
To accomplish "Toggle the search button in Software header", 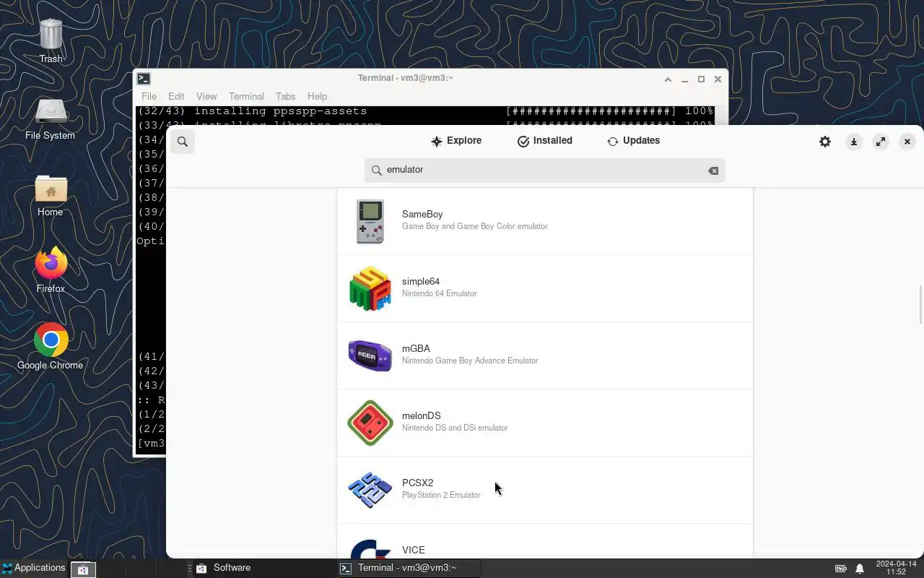I will click(x=183, y=142).
